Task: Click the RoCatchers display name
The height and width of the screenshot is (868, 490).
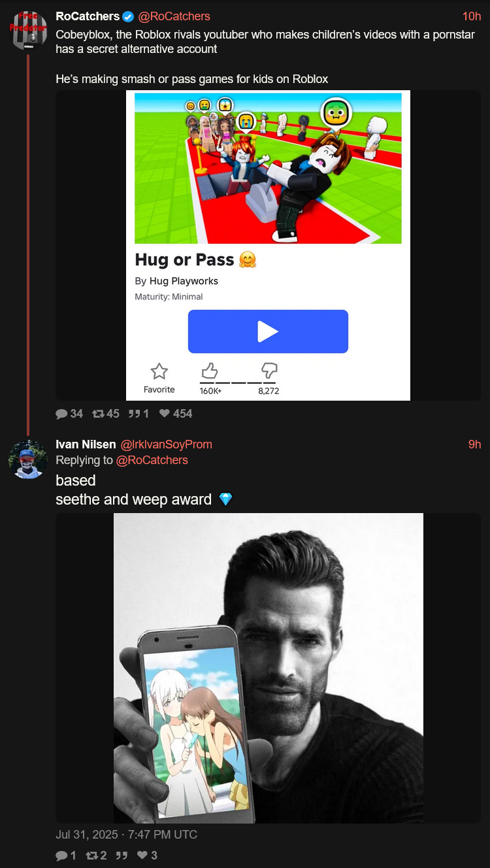Action: [x=88, y=16]
